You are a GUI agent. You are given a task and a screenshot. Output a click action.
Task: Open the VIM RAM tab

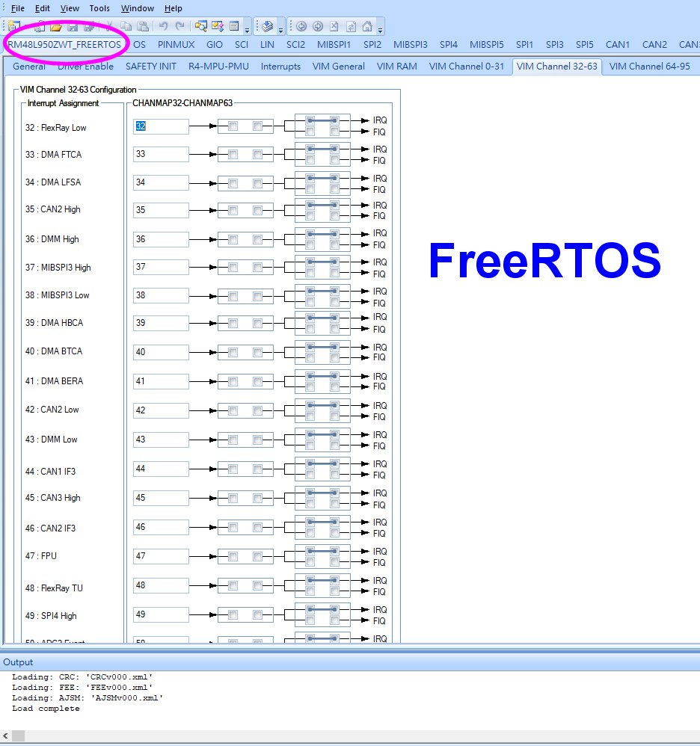[397, 67]
